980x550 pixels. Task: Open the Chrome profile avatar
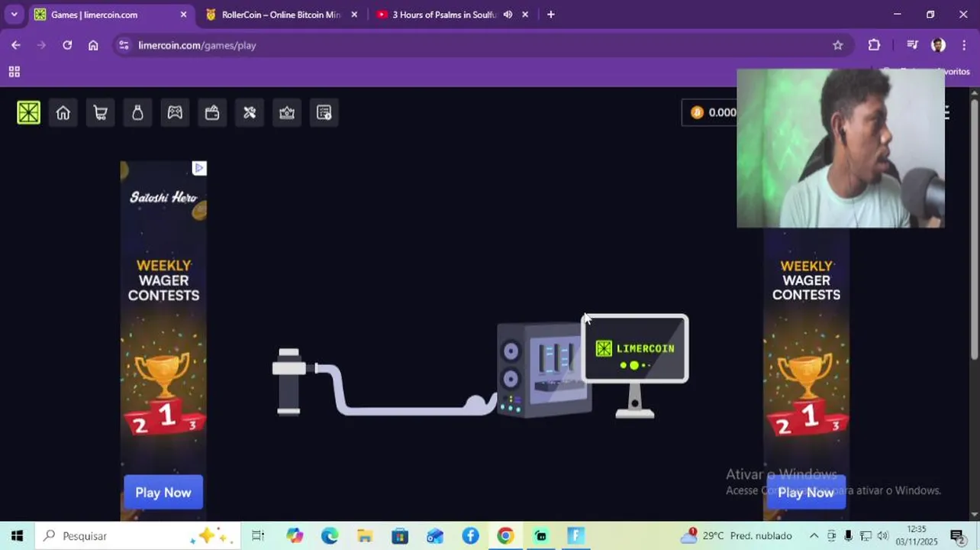939,45
